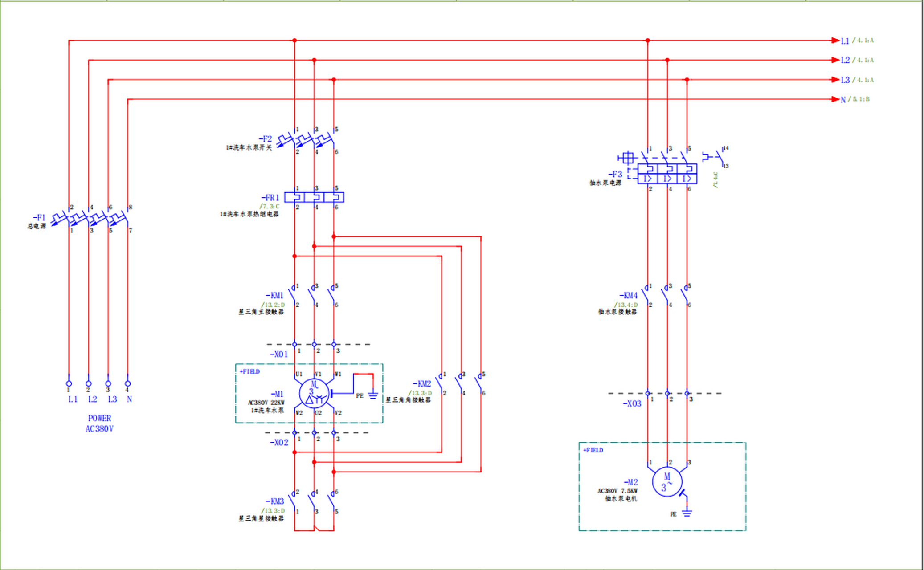Click the -M2 motor tag
Image resolution: width=924 pixels, height=570 pixels.
tap(631, 482)
